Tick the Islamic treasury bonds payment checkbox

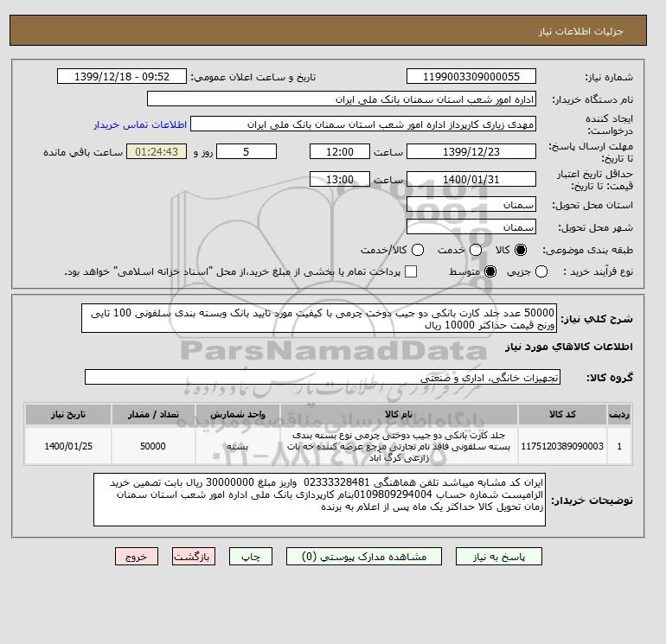pyautogui.click(x=411, y=271)
